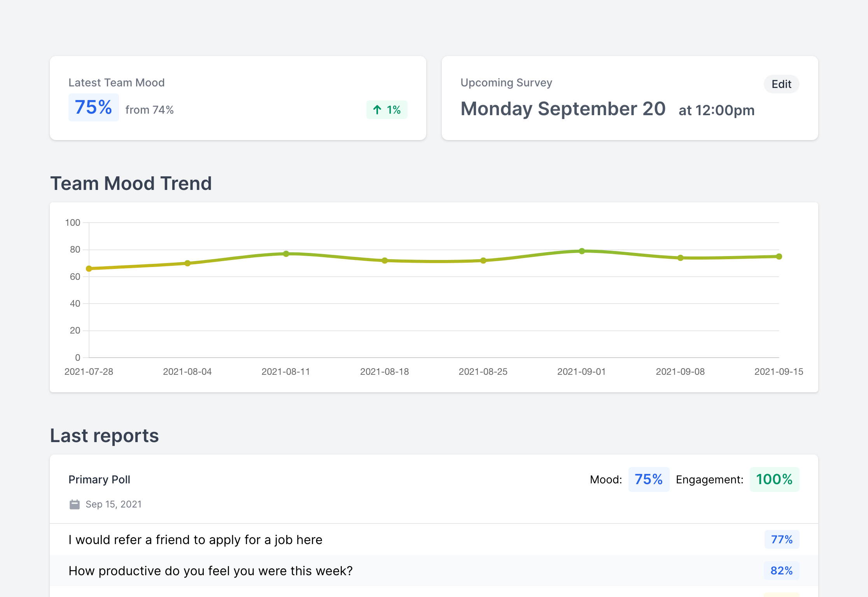Click the productivity survey question row
868x597 pixels.
(210, 571)
